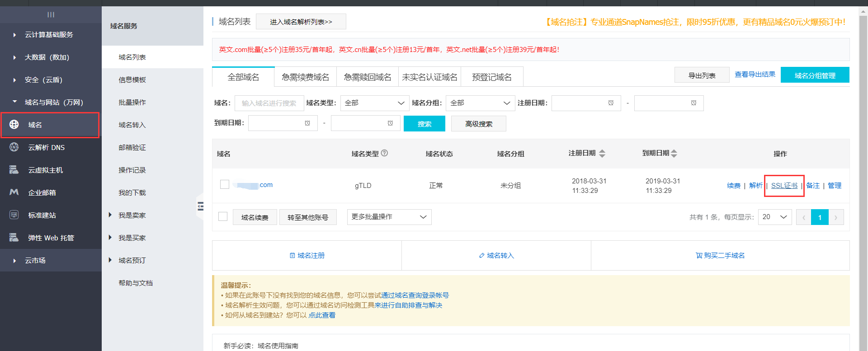This screenshot has height=351, width=868.
Task: Open the 域名类型 dropdown
Action: [374, 103]
